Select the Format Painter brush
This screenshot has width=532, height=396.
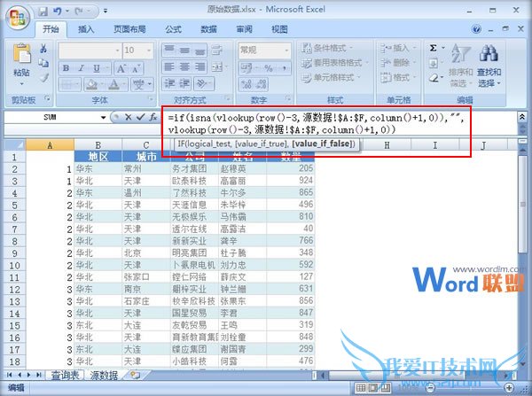[43, 78]
